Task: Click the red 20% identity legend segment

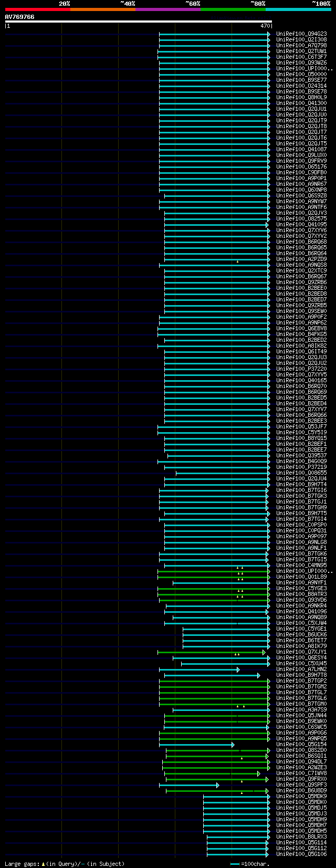Action: click(38, 9)
